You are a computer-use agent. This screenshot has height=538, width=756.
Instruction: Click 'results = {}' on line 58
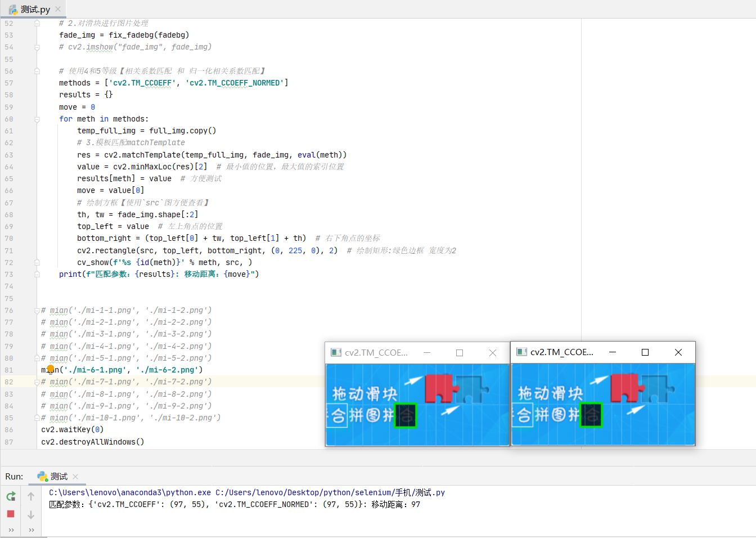pos(85,95)
